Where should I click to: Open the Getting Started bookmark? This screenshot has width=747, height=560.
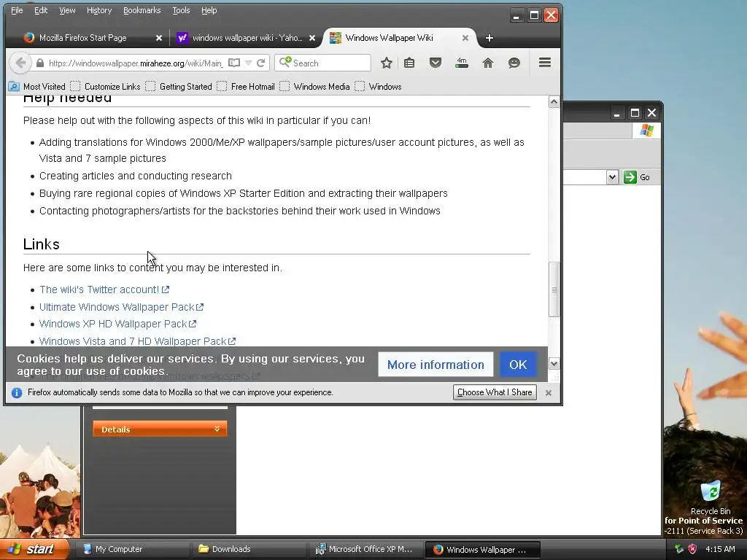tap(179, 87)
